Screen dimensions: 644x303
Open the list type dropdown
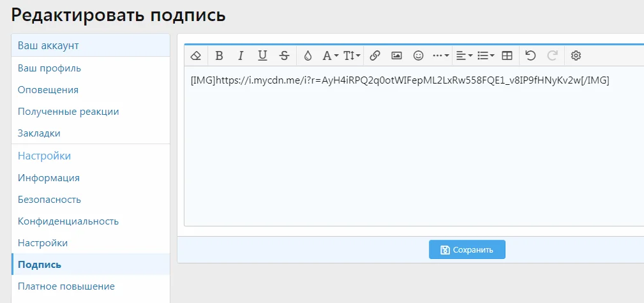click(x=486, y=55)
